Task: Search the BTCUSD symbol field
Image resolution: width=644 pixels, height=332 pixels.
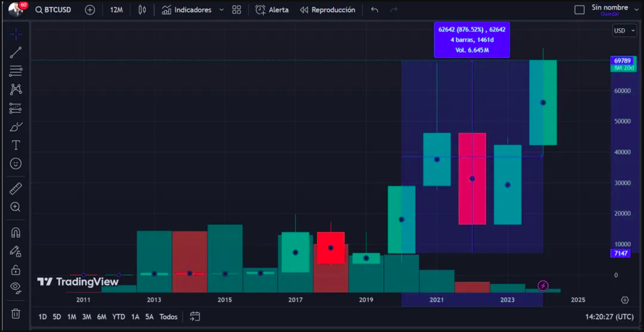Action: click(x=53, y=10)
